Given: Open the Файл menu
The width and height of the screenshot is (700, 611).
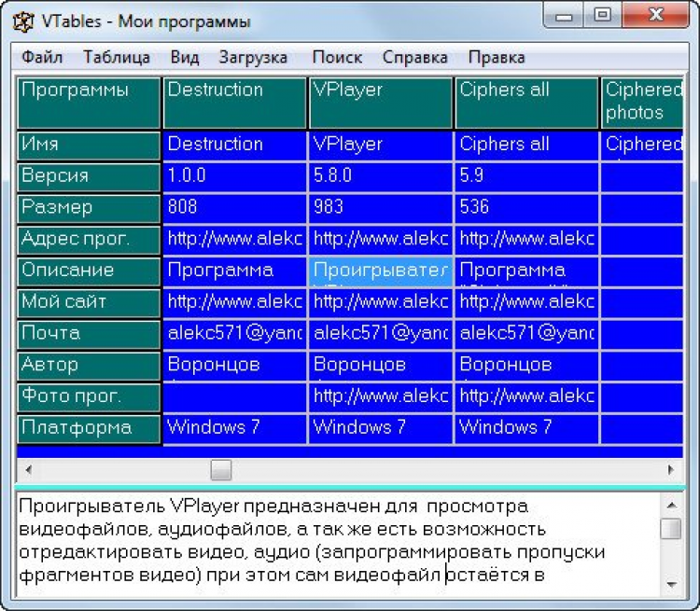Looking at the screenshot, I should point(42,57).
